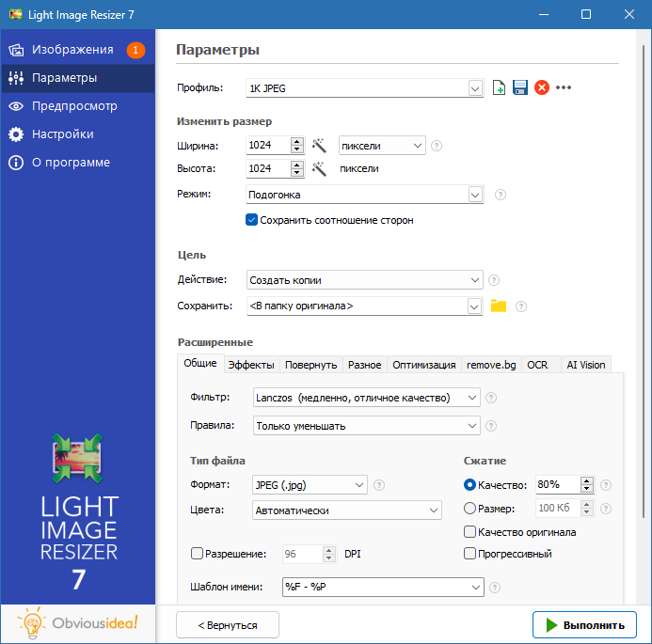Switch to the Разное tab
Screen dimensions: 652x644
pyautogui.click(x=365, y=365)
